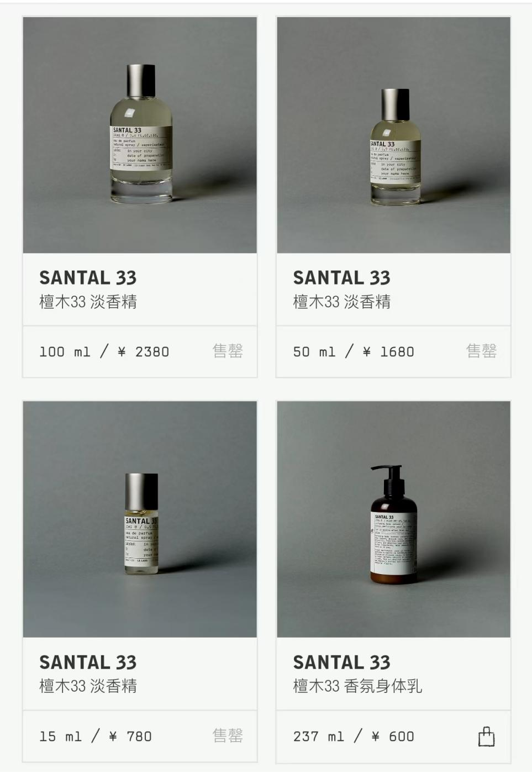Click the sold-out label on 15 ml item
Image resolution: width=532 pixels, height=773 pixels.
click(x=228, y=735)
